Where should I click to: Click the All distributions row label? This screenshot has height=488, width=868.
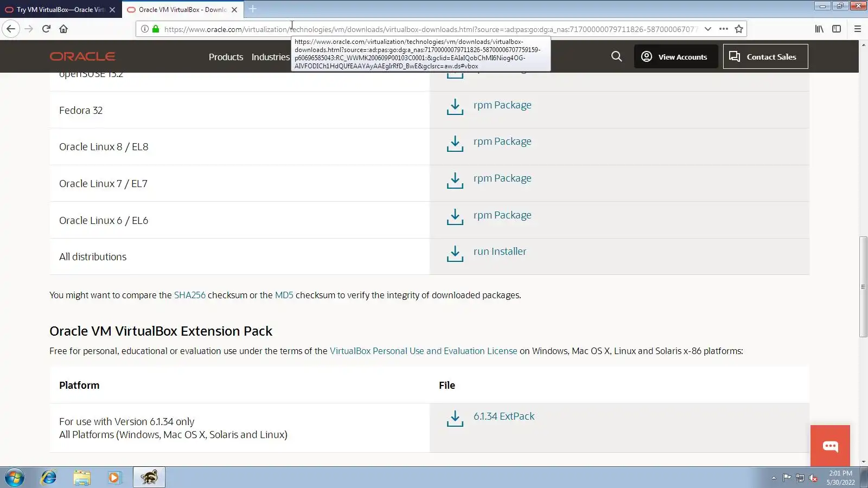(x=93, y=257)
